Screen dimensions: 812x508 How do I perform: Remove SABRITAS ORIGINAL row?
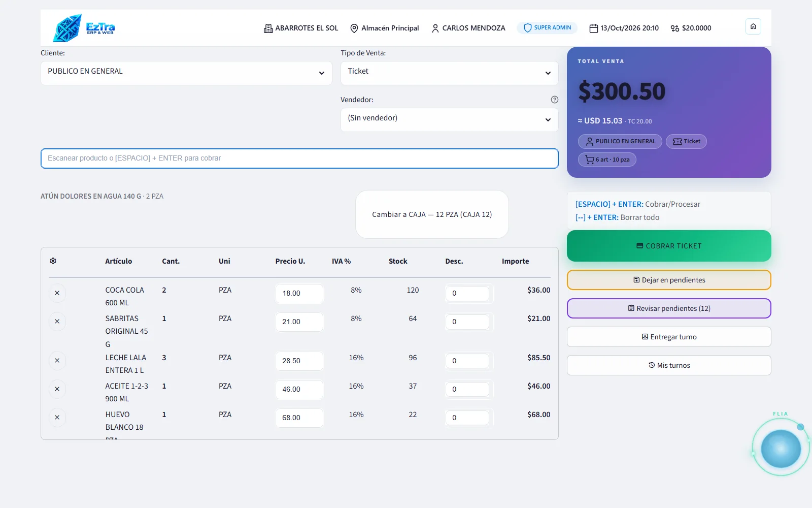(57, 322)
